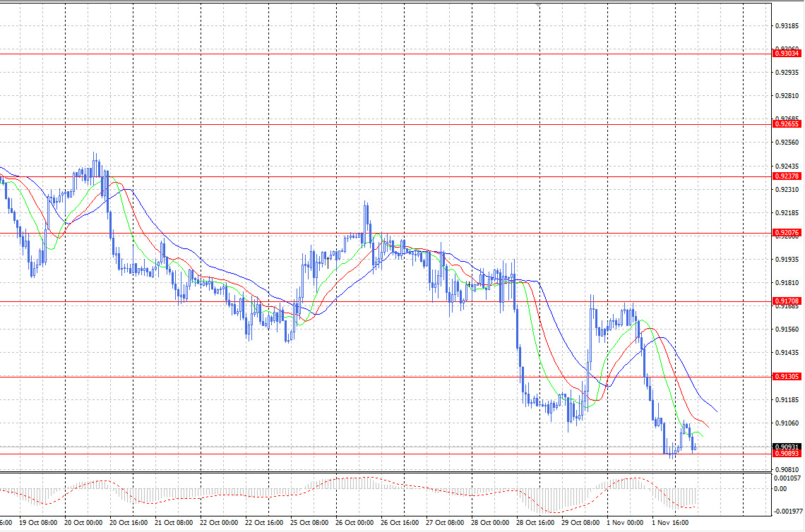This screenshot has height=532, width=805.
Task: Click the 0.001057 indicator scale value
Action: tap(787, 478)
